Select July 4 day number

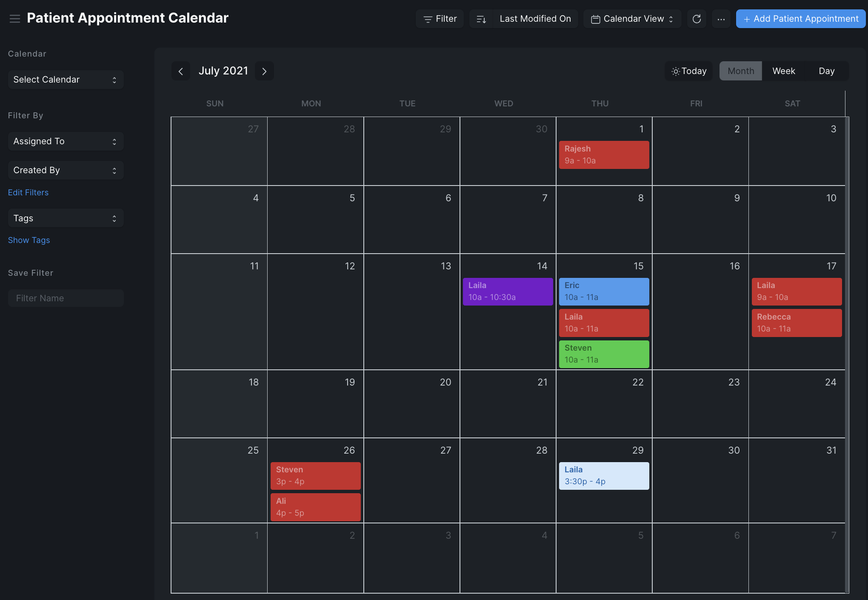click(x=256, y=198)
